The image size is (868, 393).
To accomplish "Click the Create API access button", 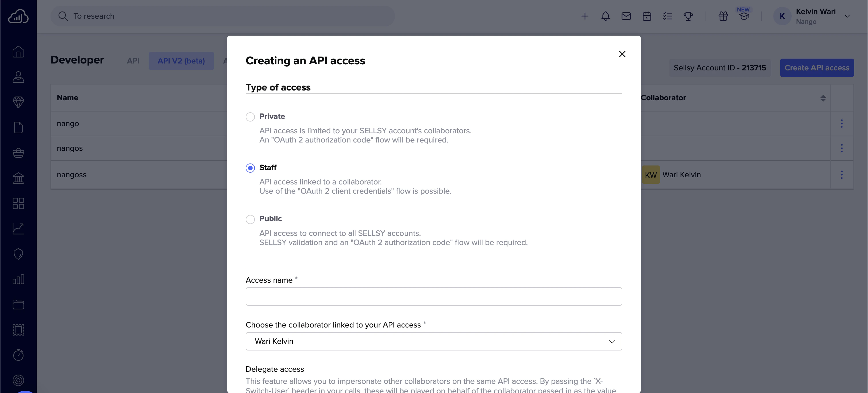I will [816, 68].
